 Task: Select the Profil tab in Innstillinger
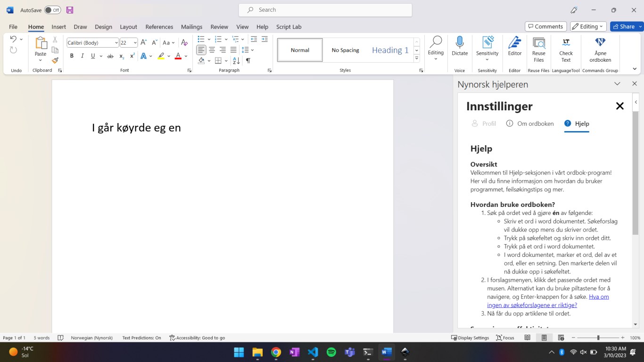tap(484, 123)
